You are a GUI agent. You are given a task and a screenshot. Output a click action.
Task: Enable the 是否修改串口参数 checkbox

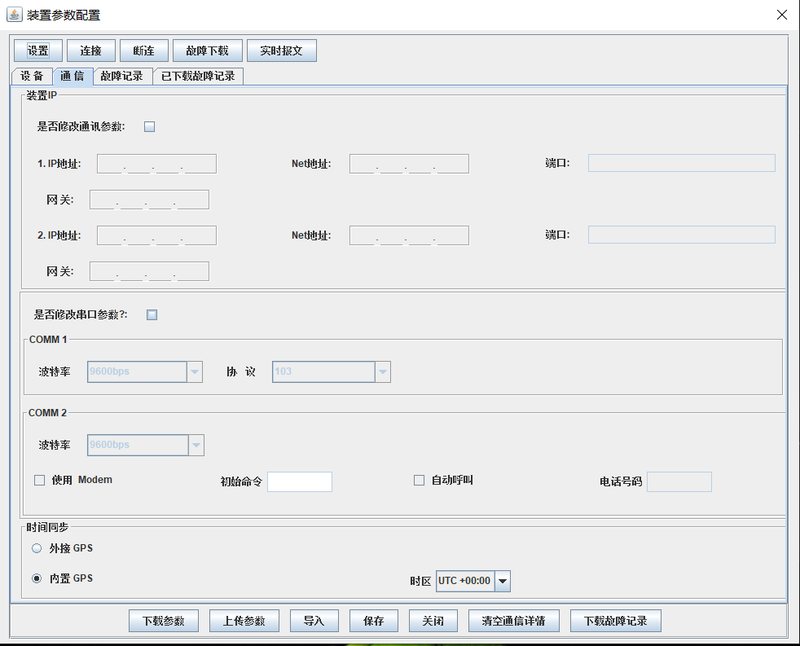[152, 315]
